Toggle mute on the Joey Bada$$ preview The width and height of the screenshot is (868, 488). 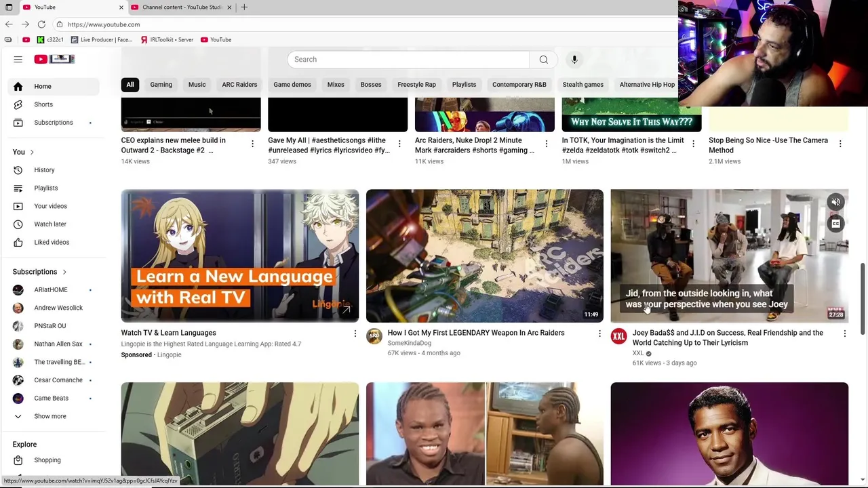835,202
